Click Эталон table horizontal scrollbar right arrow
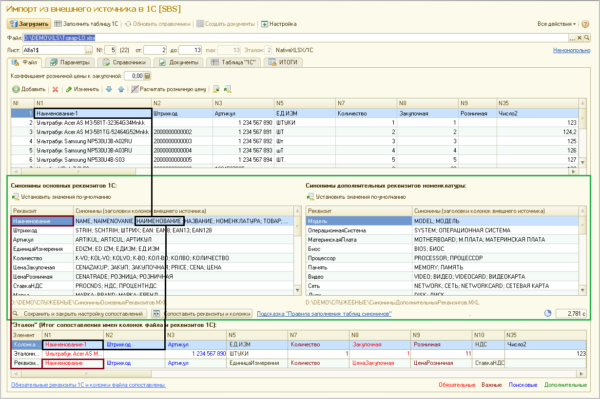The image size is (600, 399). 581,373
